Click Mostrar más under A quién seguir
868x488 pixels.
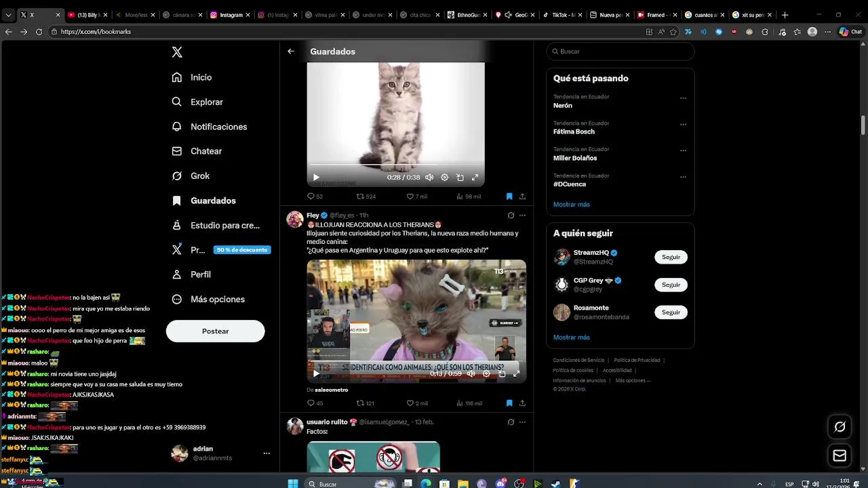point(572,337)
